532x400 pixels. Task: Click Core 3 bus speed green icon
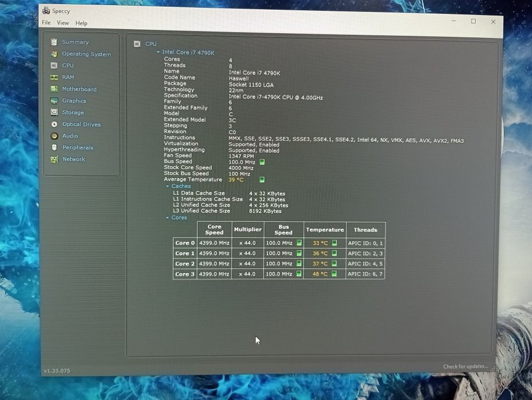coord(299,273)
